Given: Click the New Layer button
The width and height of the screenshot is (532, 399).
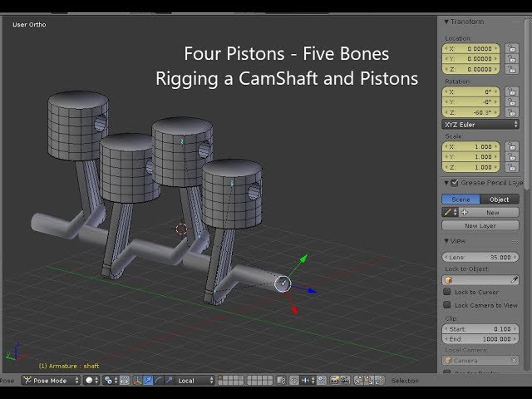Looking at the screenshot, I should coord(480,225).
